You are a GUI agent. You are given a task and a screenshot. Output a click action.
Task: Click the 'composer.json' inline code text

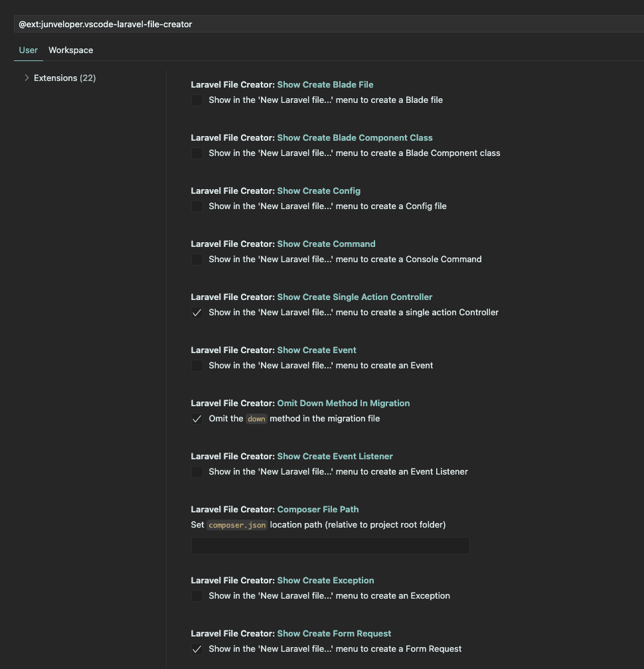tap(237, 525)
